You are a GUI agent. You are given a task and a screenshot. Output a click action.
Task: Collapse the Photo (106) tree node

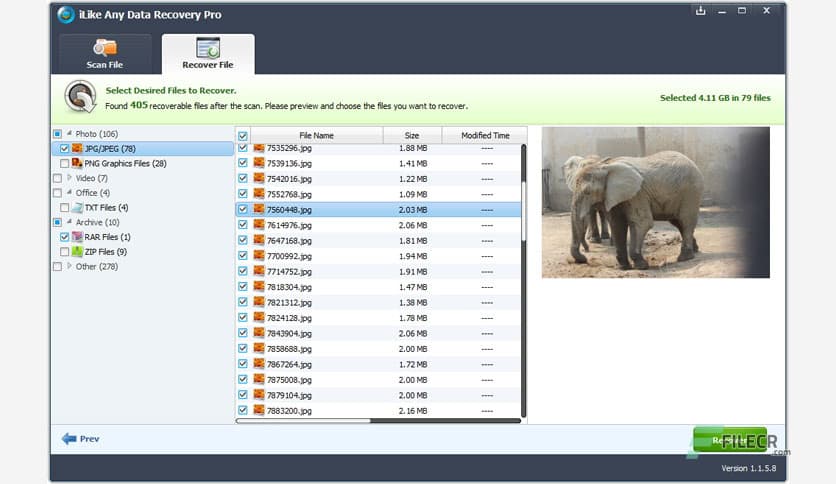(x=69, y=133)
